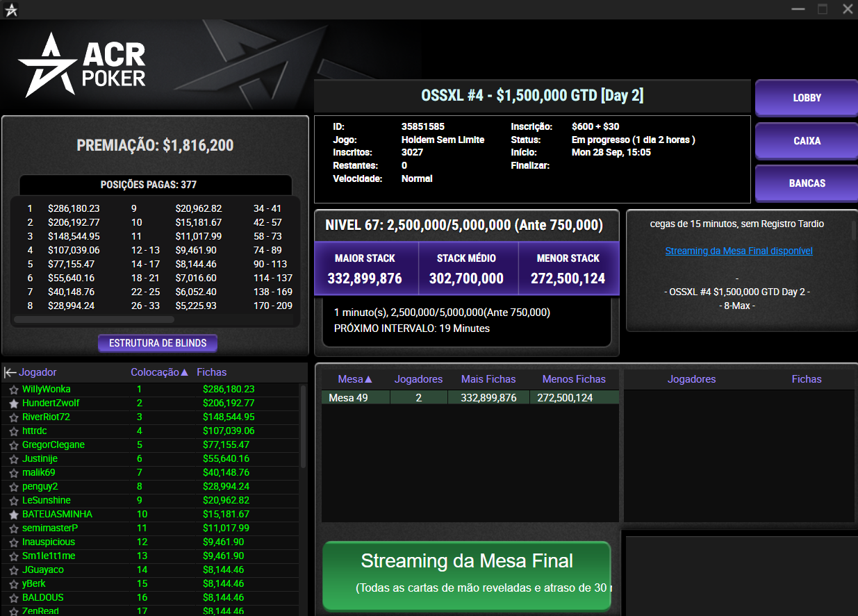Sort by Colocação column header

(159, 372)
